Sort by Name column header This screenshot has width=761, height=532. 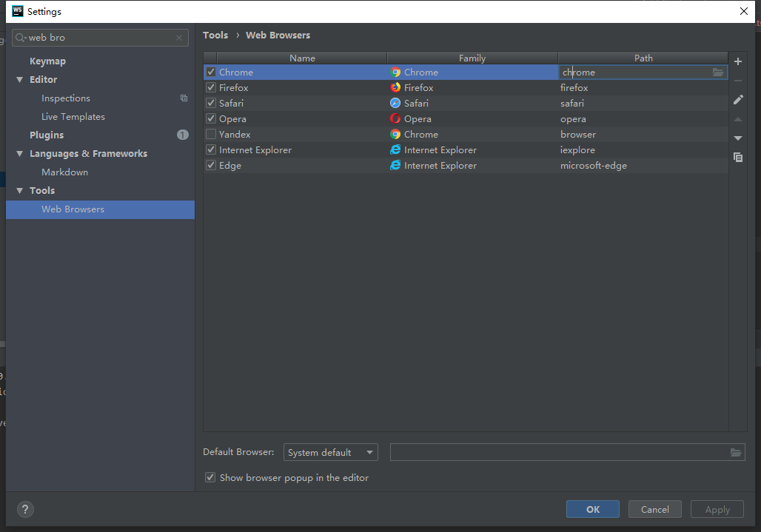pyautogui.click(x=302, y=58)
